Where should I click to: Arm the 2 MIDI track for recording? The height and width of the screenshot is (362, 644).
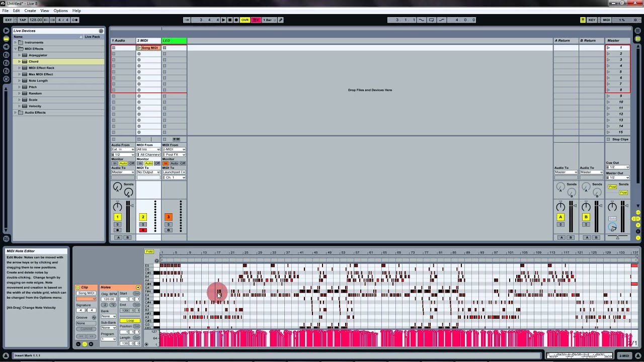point(143,230)
